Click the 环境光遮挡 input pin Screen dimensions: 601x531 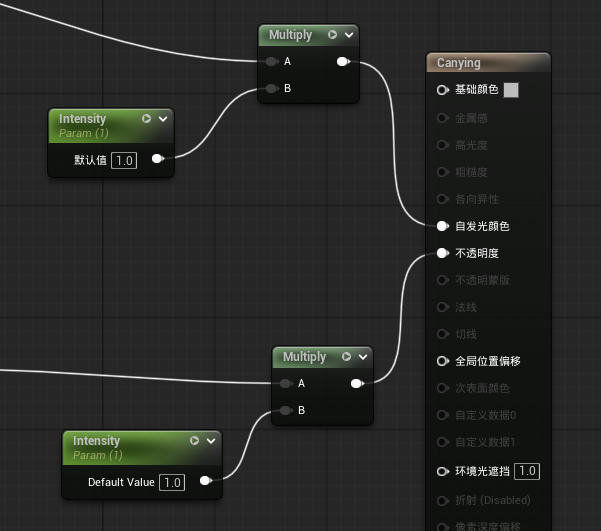pos(443,471)
